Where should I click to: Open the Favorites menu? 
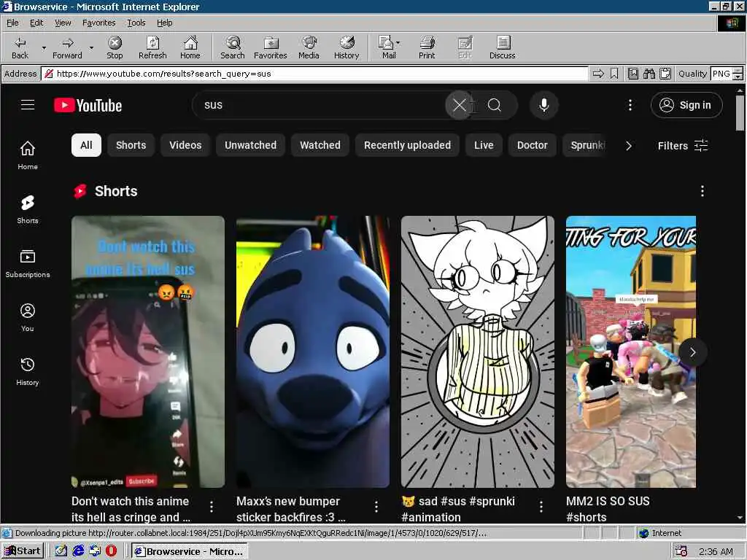[x=98, y=23]
